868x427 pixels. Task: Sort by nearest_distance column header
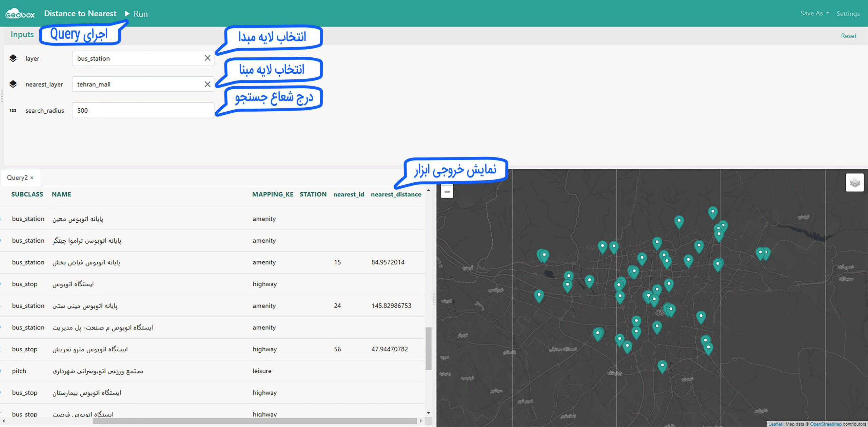pos(396,194)
